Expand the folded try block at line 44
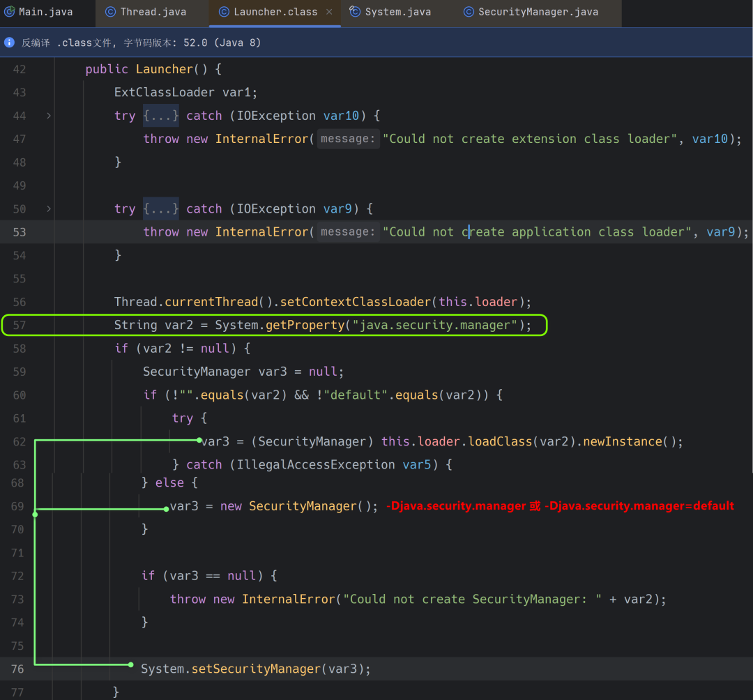This screenshot has height=700, width=753. (x=49, y=116)
